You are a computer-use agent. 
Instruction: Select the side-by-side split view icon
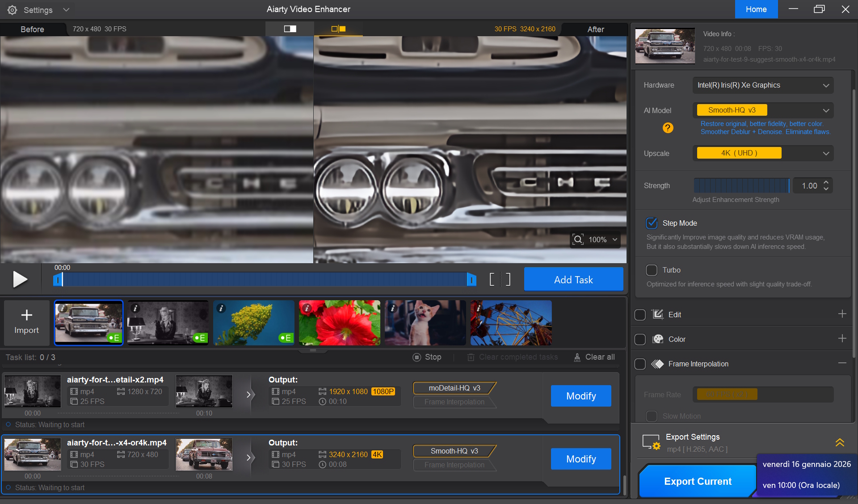338,29
